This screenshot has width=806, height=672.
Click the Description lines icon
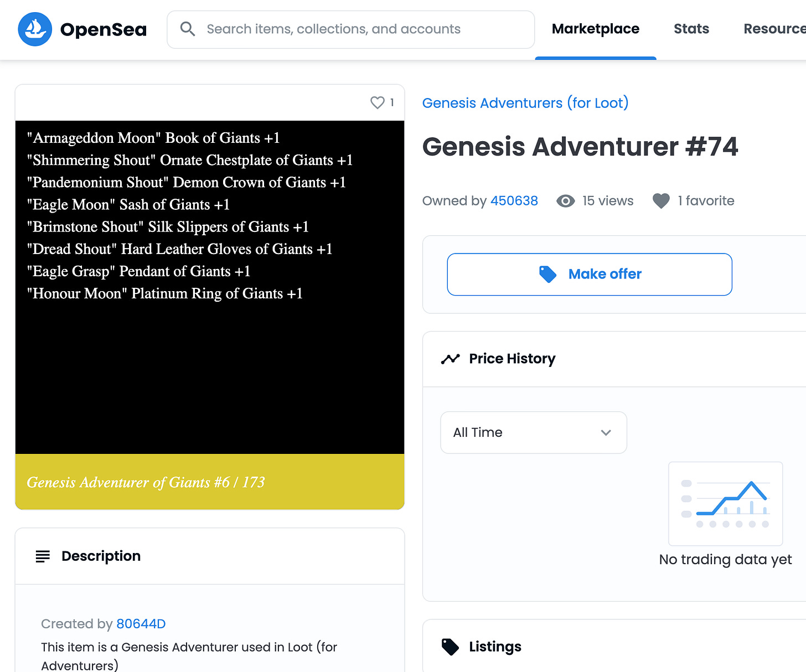tap(43, 556)
